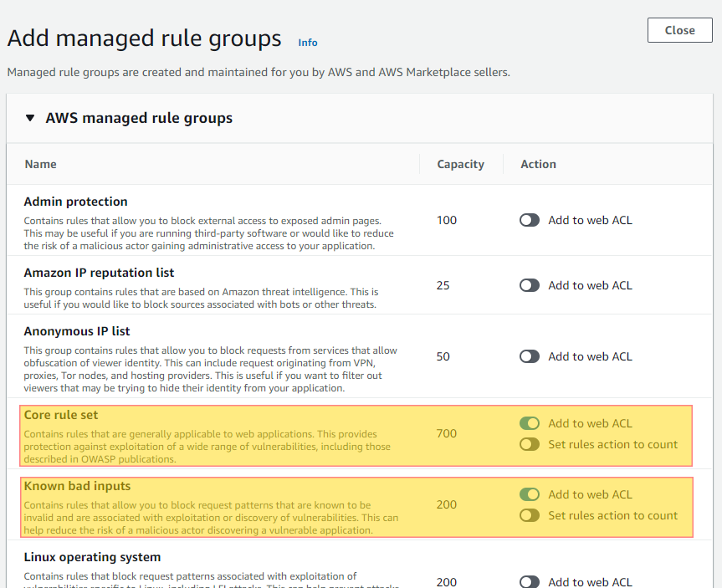Toggle Set rules action to count for Core rule set
This screenshot has width=722, height=588.
pyautogui.click(x=530, y=444)
